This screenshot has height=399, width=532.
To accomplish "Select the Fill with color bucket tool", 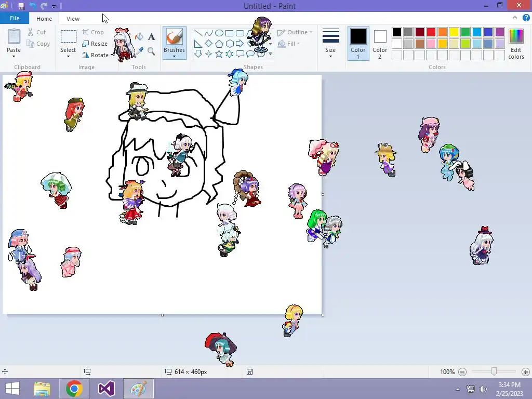I will pyautogui.click(x=139, y=37).
